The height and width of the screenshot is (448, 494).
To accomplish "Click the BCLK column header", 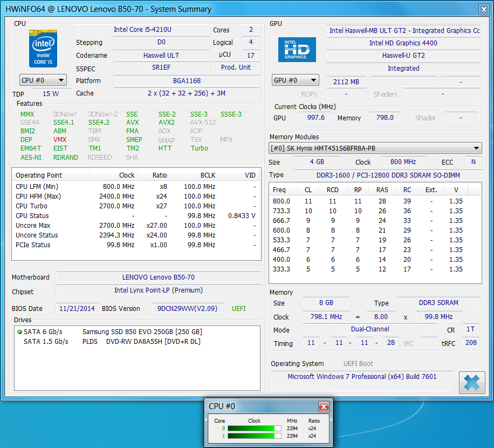I will tap(194, 175).
